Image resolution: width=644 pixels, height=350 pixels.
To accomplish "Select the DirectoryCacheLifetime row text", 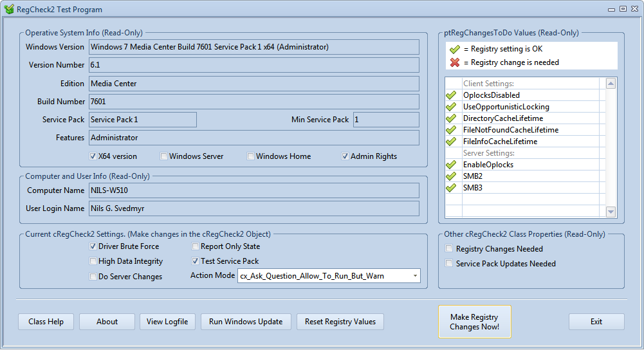I will pos(503,118).
